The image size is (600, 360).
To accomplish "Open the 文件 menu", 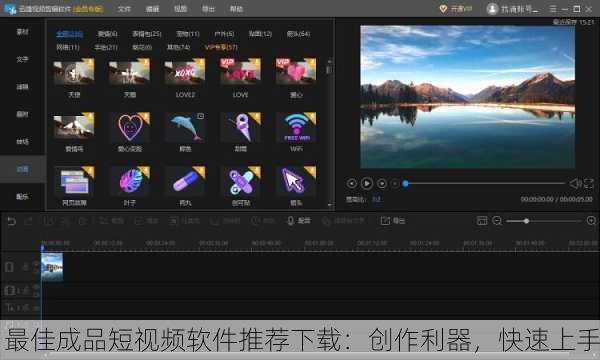I will pos(124,9).
